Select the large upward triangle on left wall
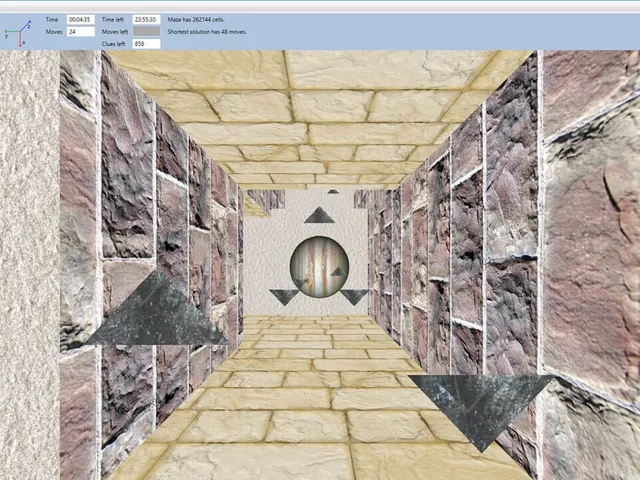 157,307
